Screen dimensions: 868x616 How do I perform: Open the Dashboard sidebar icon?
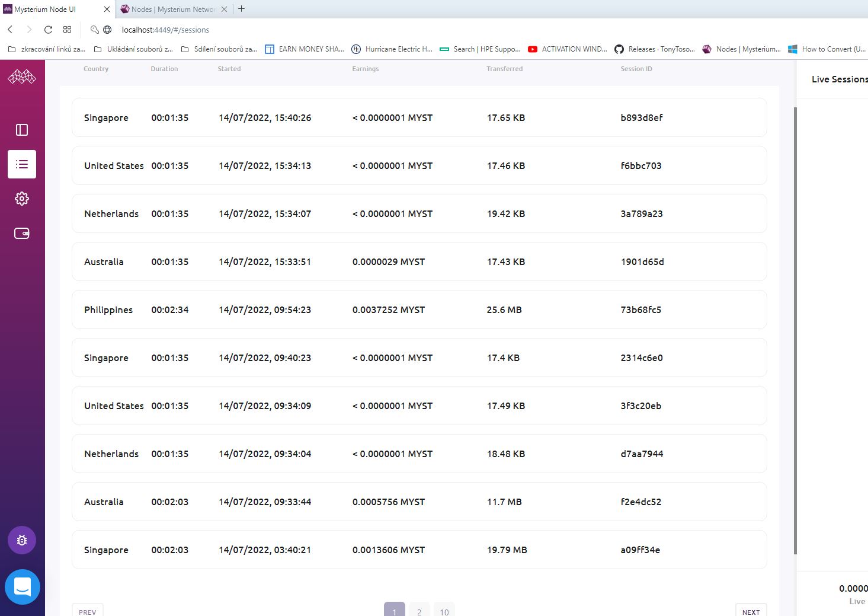[22, 130]
